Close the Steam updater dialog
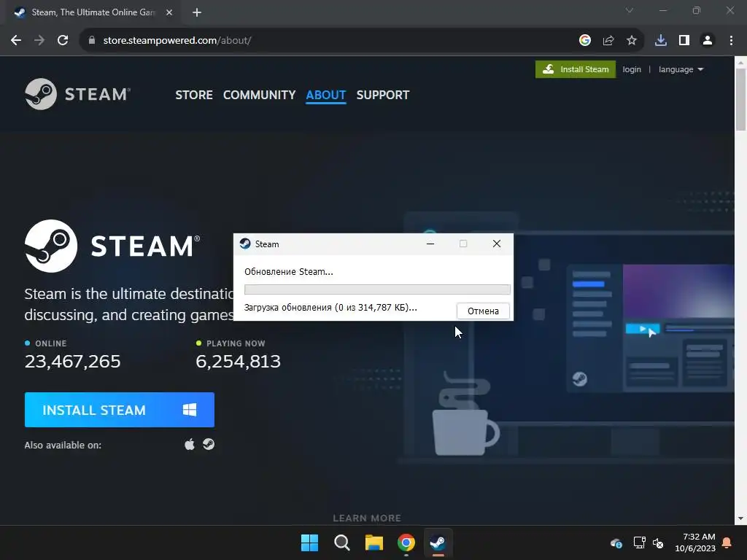This screenshot has width=747, height=560. tap(496, 244)
